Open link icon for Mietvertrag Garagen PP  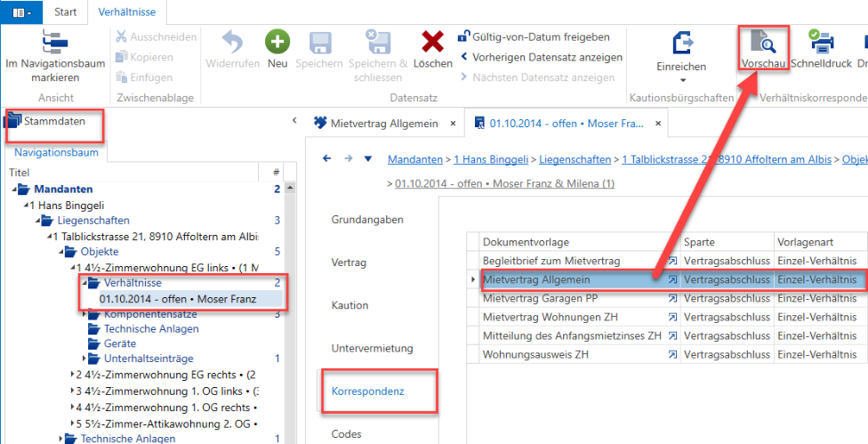click(x=672, y=299)
